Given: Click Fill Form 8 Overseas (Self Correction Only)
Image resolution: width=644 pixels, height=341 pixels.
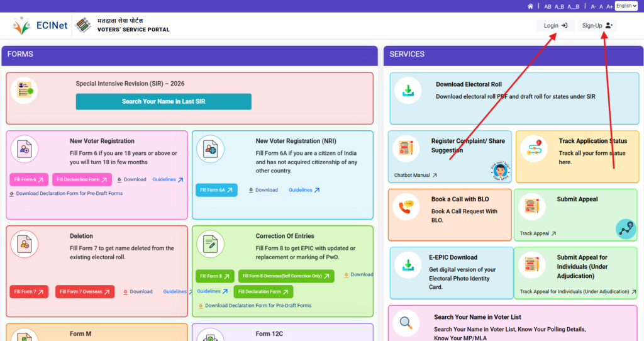Looking at the screenshot, I should click(286, 276).
